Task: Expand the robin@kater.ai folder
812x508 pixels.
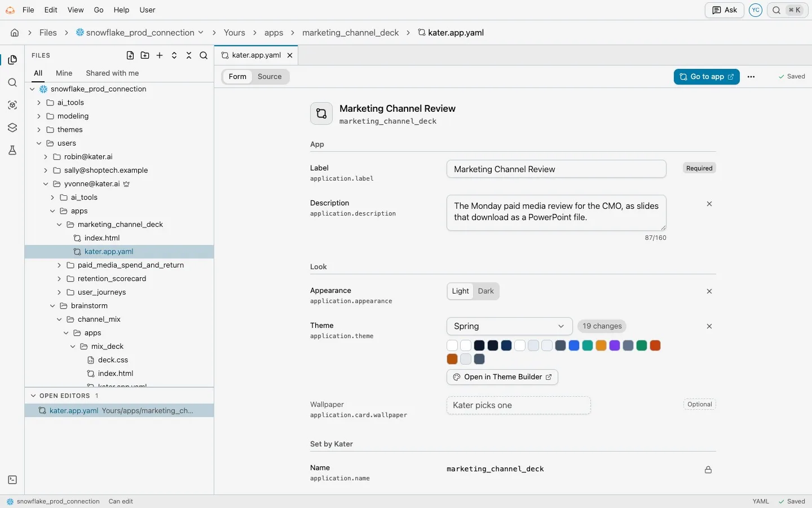Action: pos(46,157)
